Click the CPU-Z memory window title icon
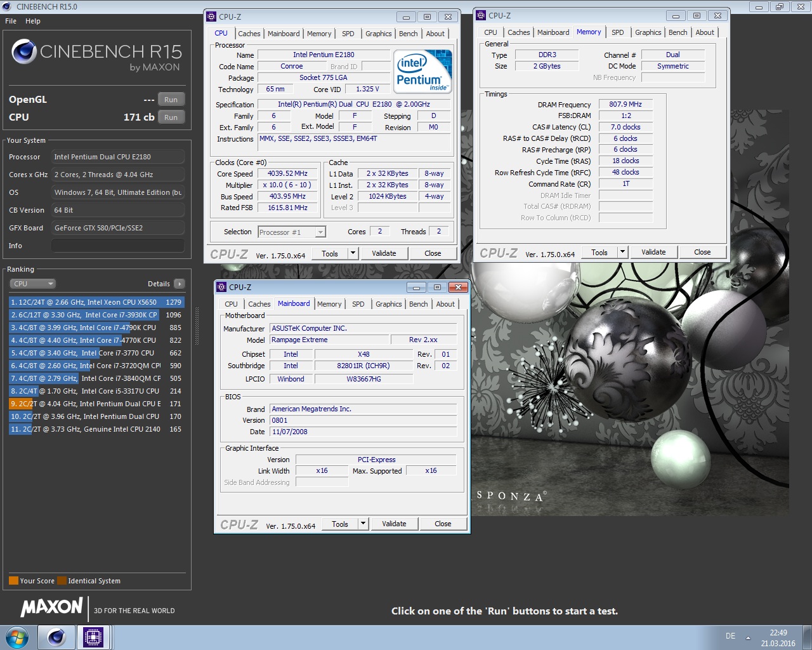 pyautogui.click(x=481, y=15)
